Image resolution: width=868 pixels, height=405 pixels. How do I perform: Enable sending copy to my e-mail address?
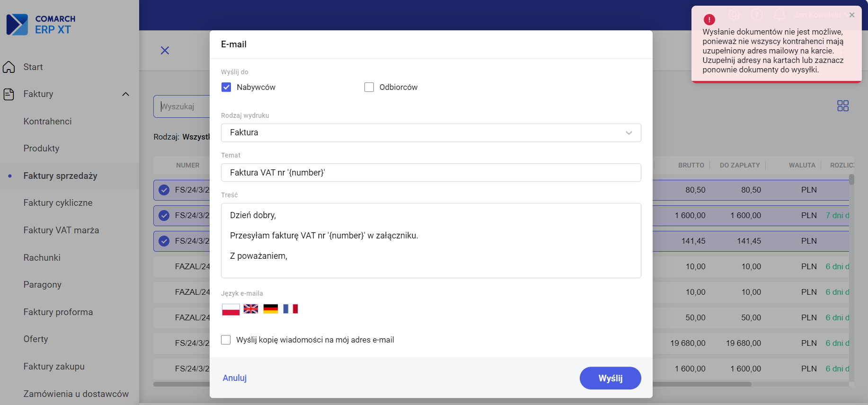pyautogui.click(x=226, y=340)
